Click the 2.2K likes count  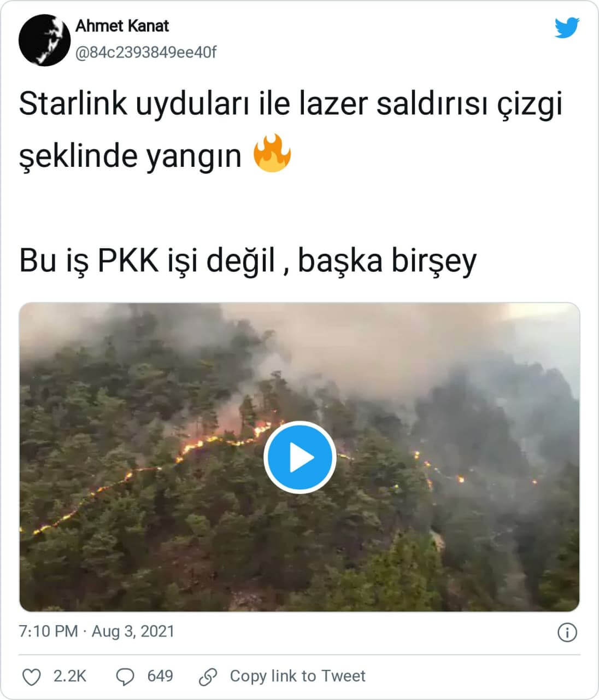click(70, 676)
